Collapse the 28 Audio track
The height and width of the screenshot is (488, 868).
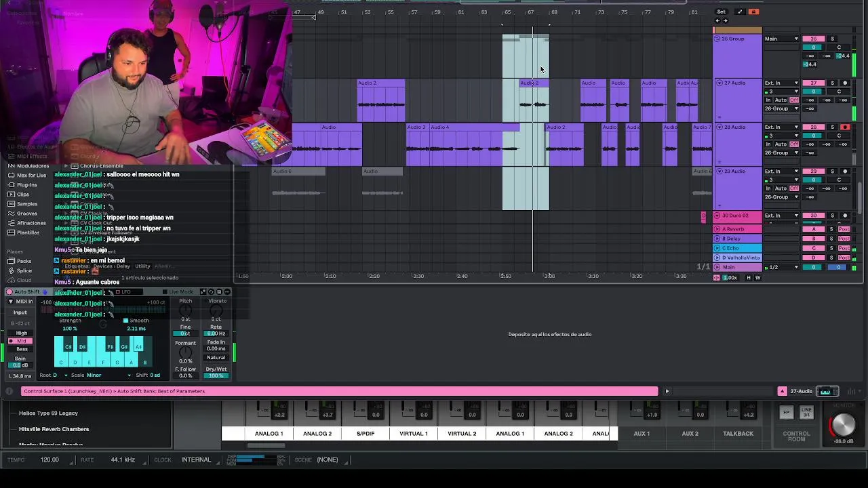(x=719, y=127)
